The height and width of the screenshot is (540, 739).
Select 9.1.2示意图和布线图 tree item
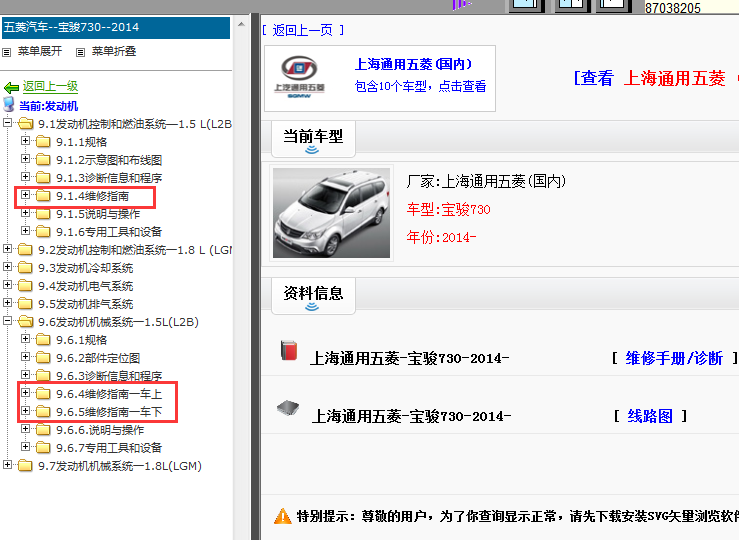pos(109,160)
